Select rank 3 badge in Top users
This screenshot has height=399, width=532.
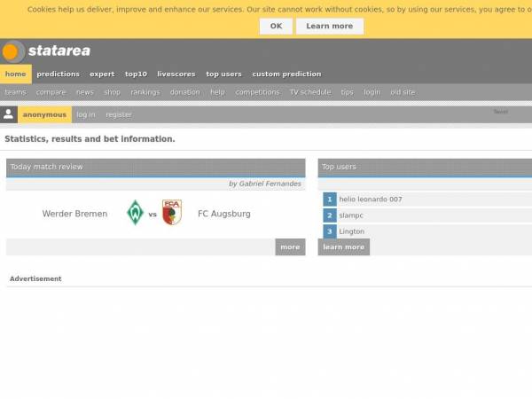[330, 231]
